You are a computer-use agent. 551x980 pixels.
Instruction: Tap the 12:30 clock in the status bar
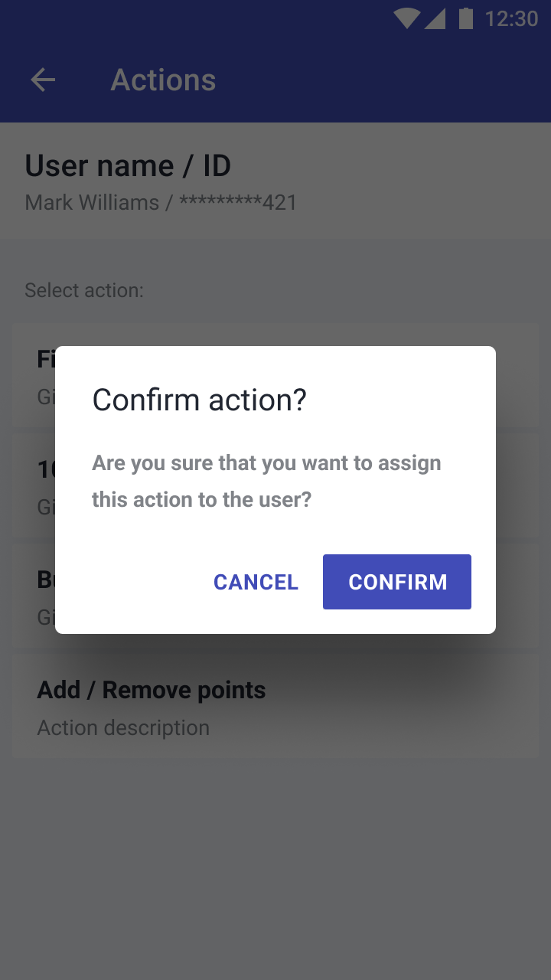pyautogui.click(x=511, y=18)
